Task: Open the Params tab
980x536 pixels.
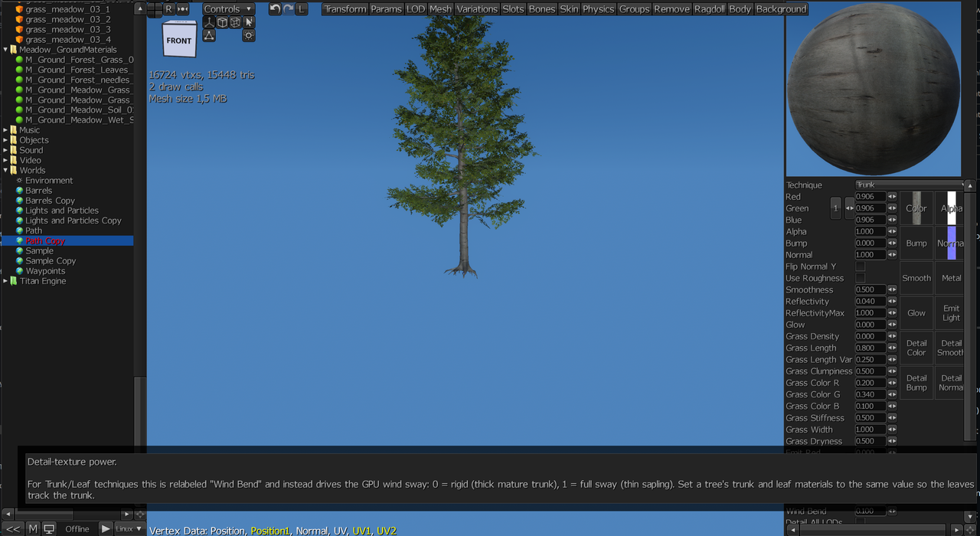Action: 387,9
